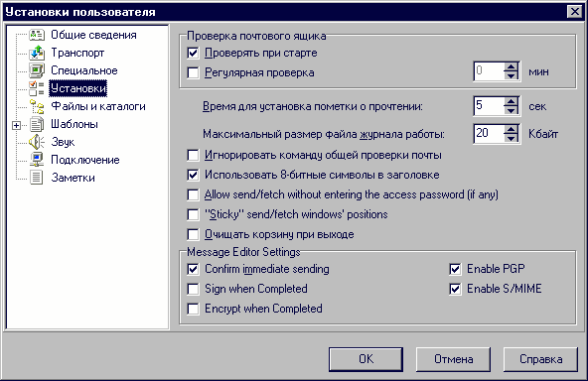
Task: Click the Звук speaker icon
Action: [37, 142]
